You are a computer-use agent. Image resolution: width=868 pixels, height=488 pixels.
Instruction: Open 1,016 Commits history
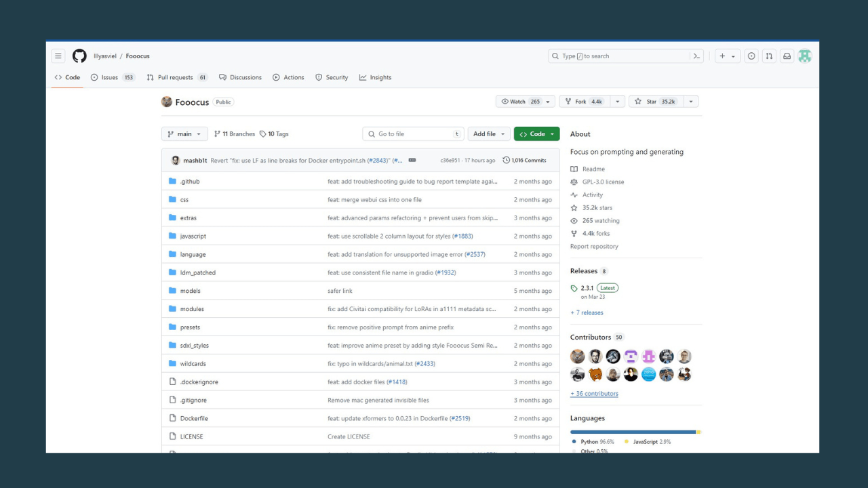pyautogui.click(x=524, y=161)
